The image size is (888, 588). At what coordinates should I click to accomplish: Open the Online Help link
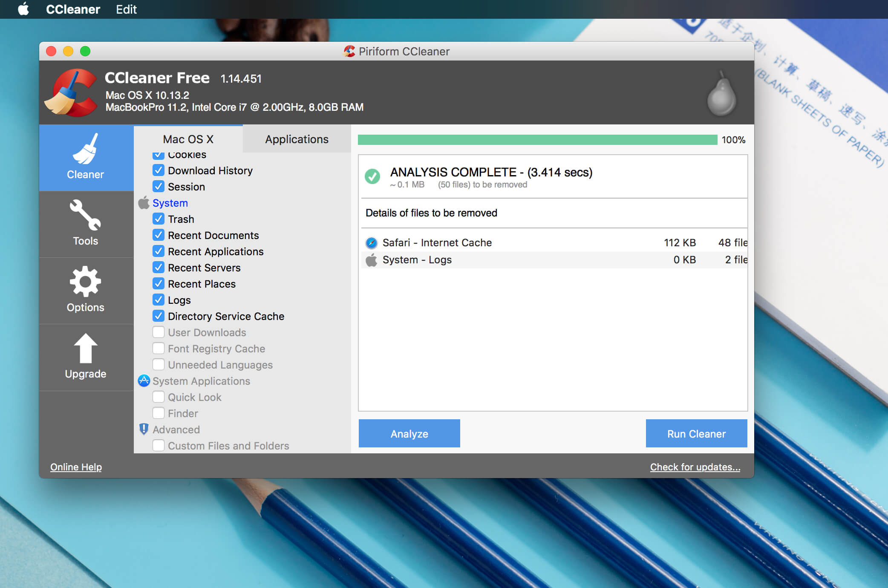tap(76, 467)
